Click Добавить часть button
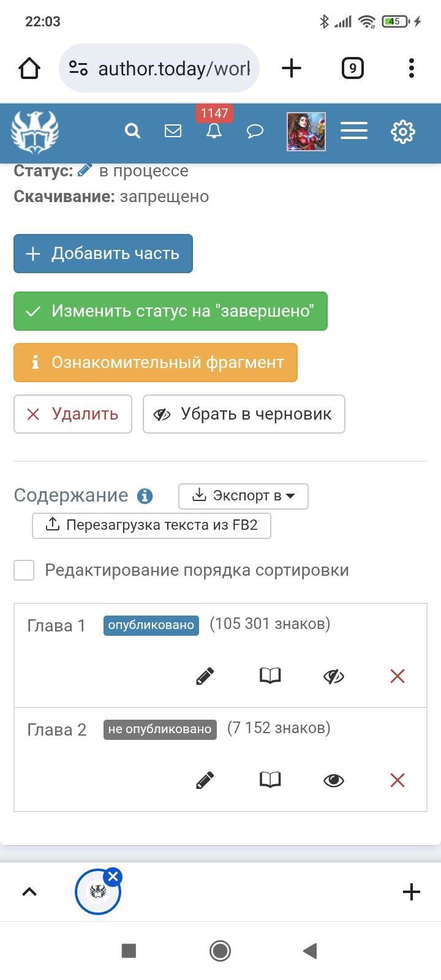The width and height of the screenshot is (441, 980). pyautogui.click(x=103, y=254)
